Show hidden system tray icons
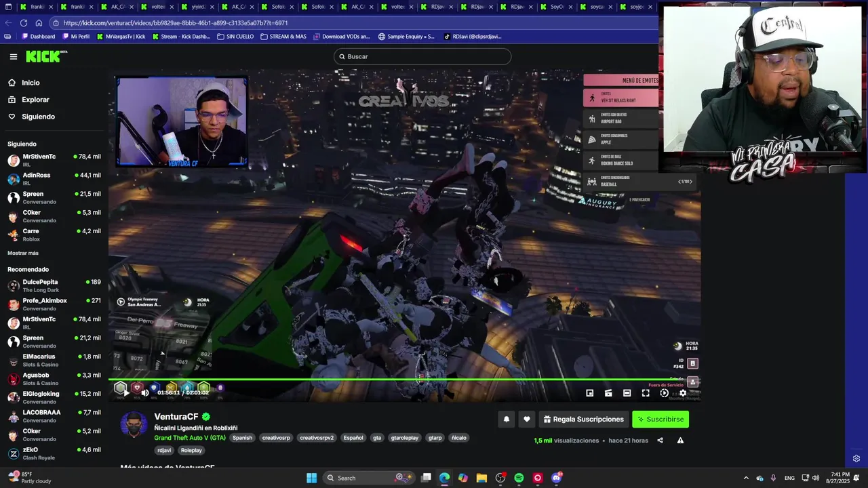 click(x=746, y=478)
